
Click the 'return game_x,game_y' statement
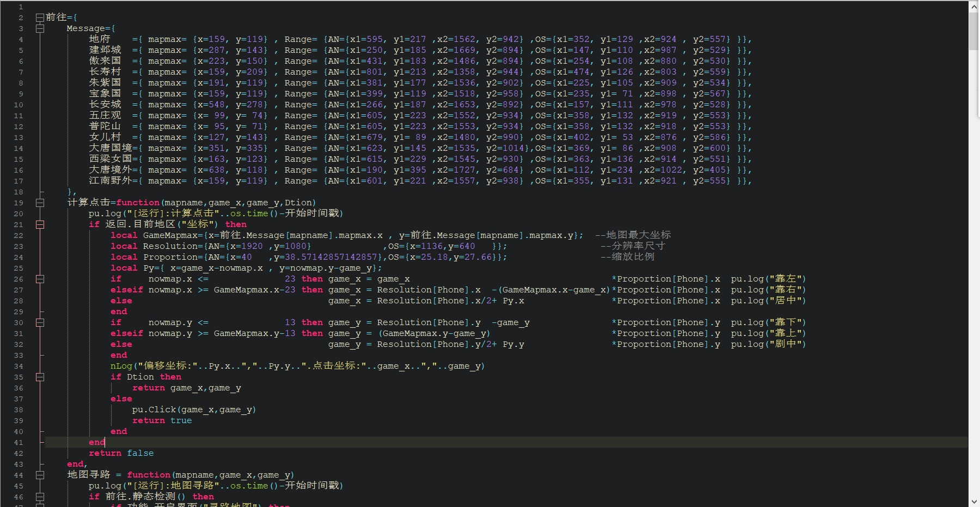pos(187,388)
